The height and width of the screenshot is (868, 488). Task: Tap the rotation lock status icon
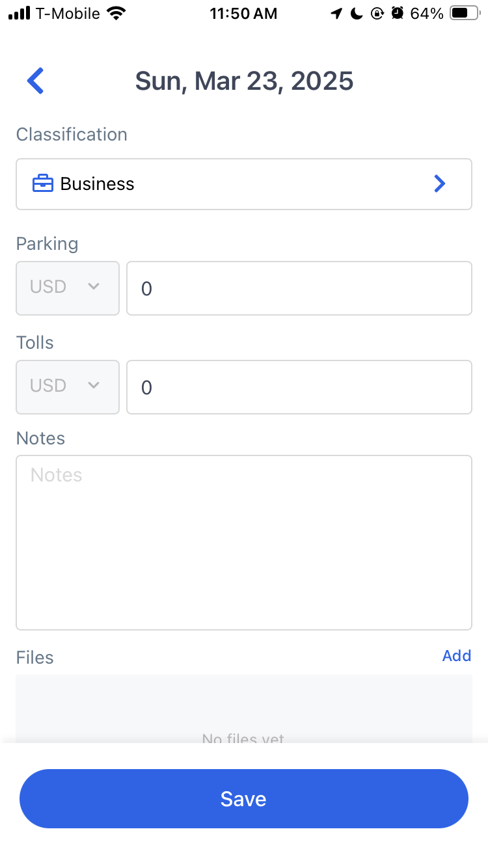pos(377,14)
